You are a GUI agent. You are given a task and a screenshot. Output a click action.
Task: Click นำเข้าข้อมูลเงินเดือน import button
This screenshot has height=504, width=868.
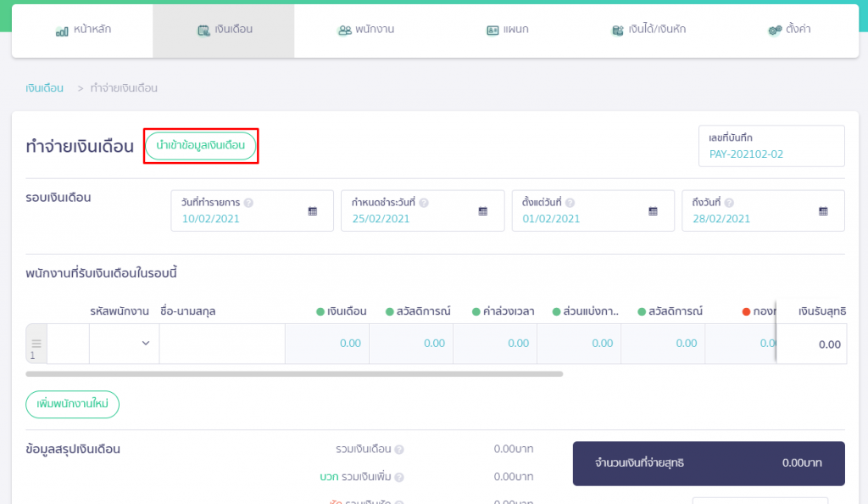point(200,146)
